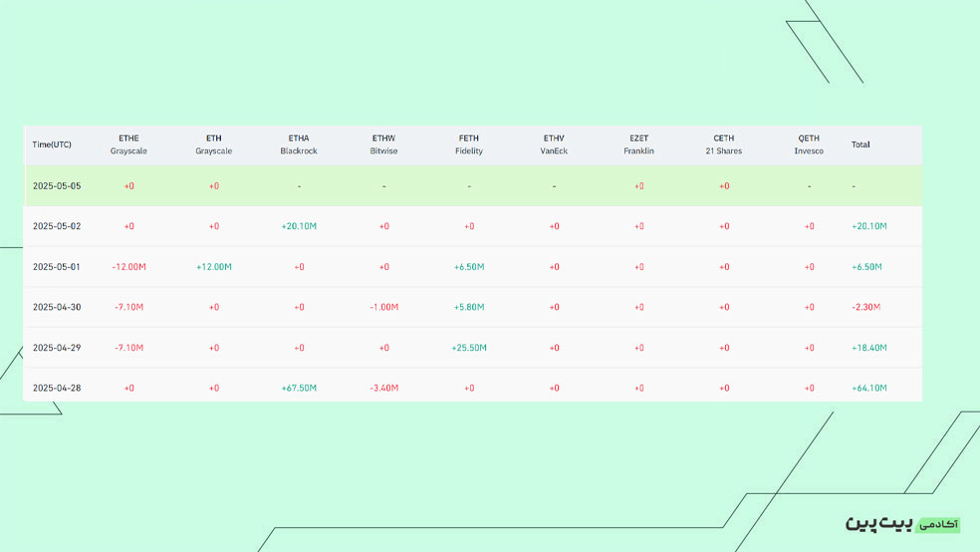980x552 pixels.
Task: Select the EZET Franklin column header
Action: click(638, 144)
